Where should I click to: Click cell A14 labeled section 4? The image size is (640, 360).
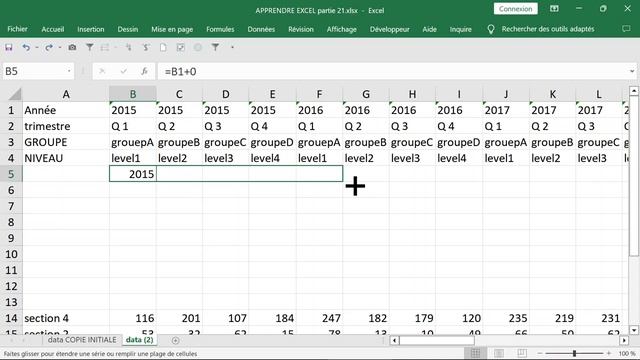[x=66, y=318]
